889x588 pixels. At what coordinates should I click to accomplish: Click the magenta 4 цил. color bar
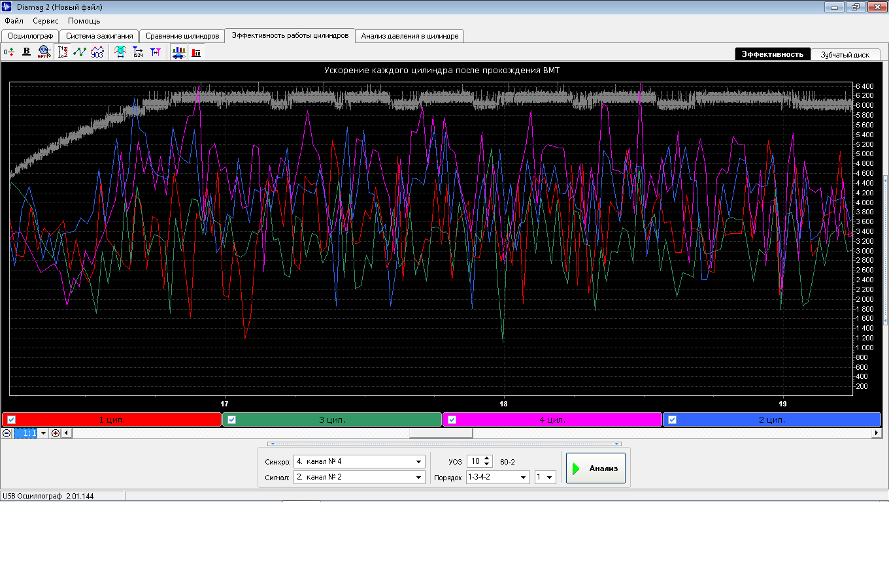pyautogui.click(x=552, y=420)
